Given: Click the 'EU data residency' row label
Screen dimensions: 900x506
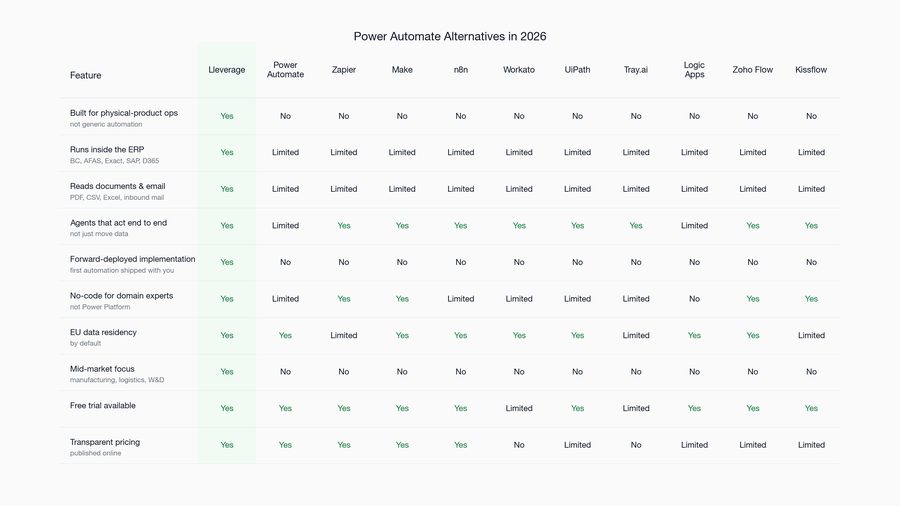Looking at the screenshot, I should [103, 332].
